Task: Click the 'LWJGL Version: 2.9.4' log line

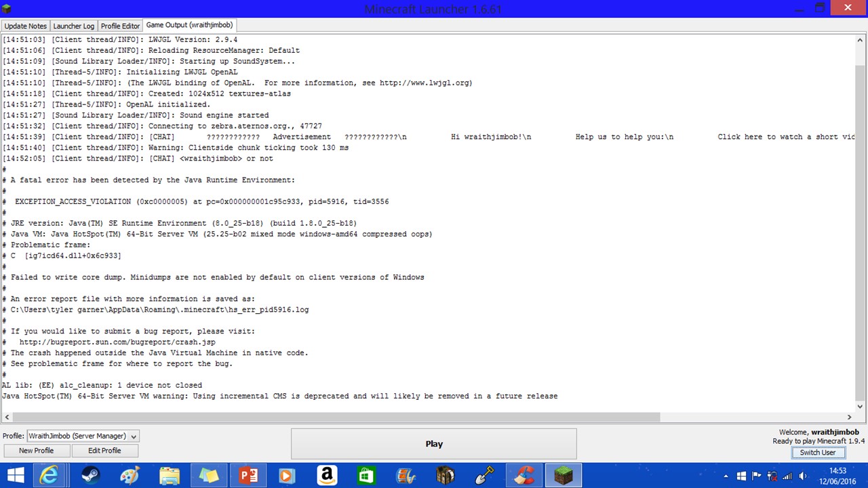Action: pos(120,40)
